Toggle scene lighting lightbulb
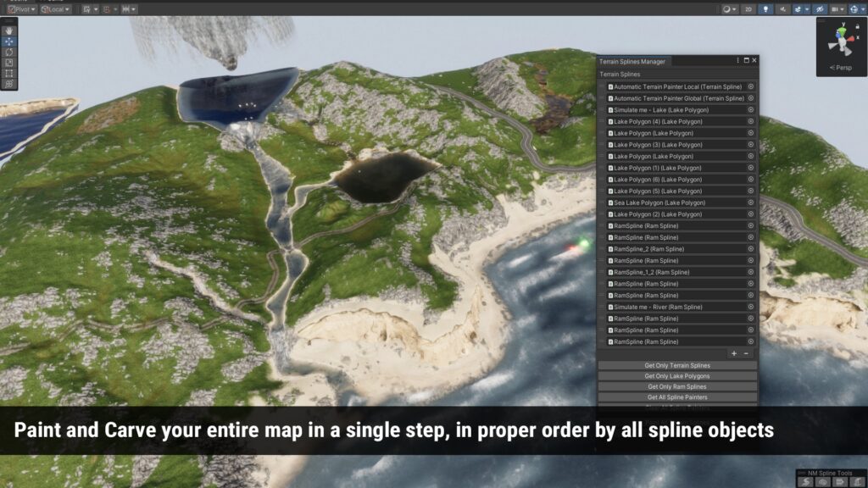The image size is (868, 488). click(765, 8)
